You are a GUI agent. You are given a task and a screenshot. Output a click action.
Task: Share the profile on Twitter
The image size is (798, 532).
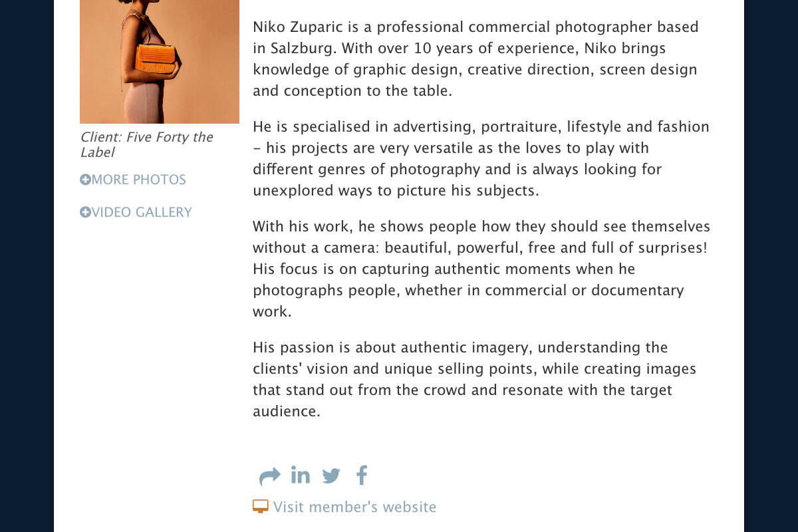tap(331, 475)
